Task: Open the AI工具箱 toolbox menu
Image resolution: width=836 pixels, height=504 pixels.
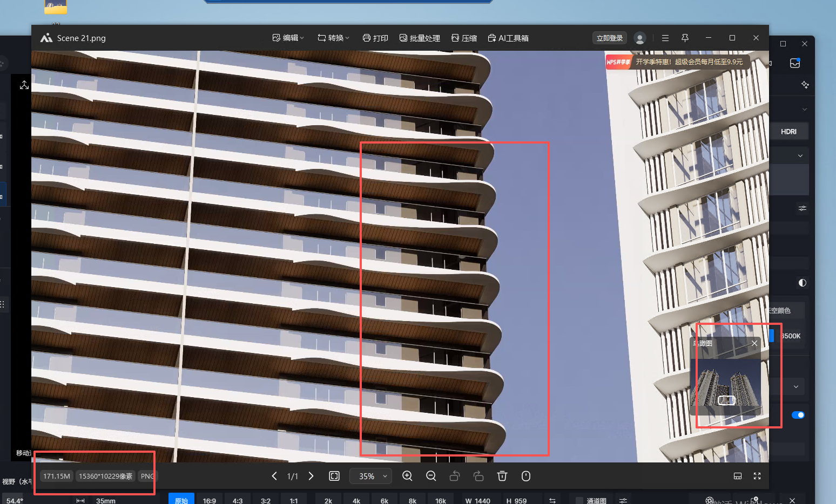Action: [508, 38]
